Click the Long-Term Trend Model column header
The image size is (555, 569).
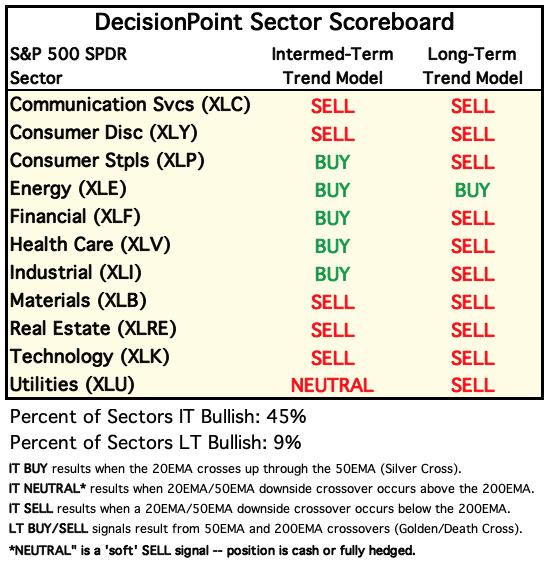(x=472, y=66)
